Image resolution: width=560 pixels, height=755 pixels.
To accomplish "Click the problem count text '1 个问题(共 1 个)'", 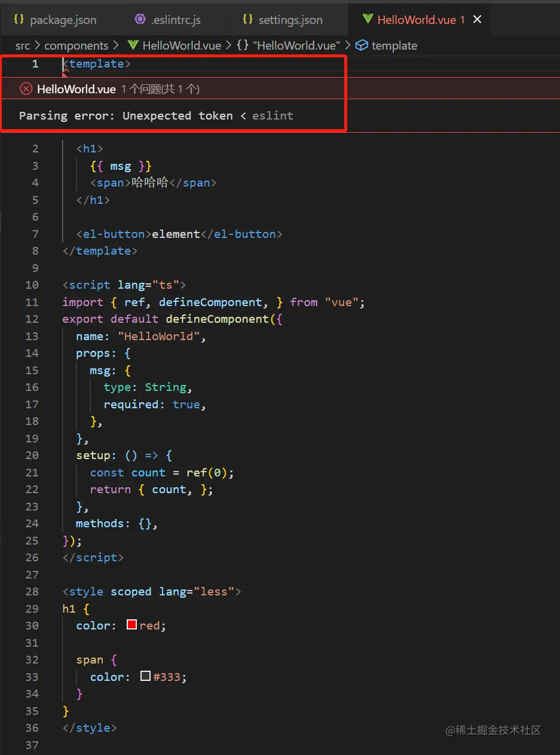I will (x=160, y=89).
